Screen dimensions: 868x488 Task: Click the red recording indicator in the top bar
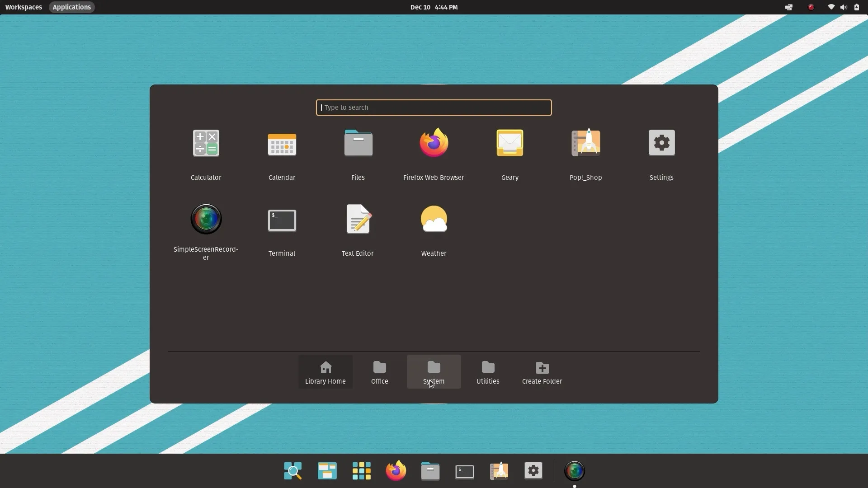click(x=811, y=7)
